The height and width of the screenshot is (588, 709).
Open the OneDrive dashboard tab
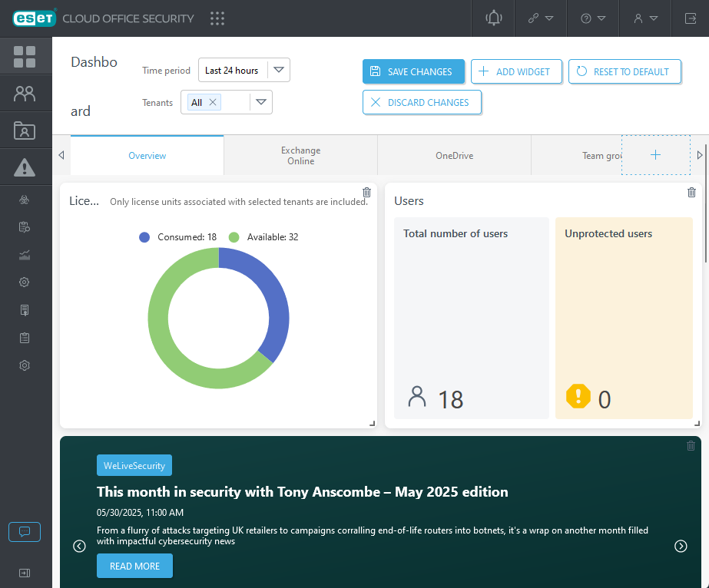454,155
